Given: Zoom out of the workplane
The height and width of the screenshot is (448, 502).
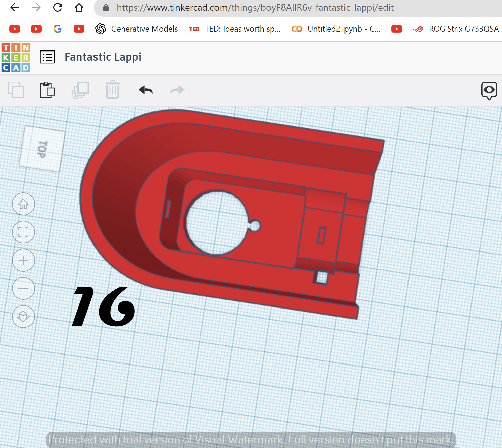Looking at the screenshot, I should pos(23,288).
